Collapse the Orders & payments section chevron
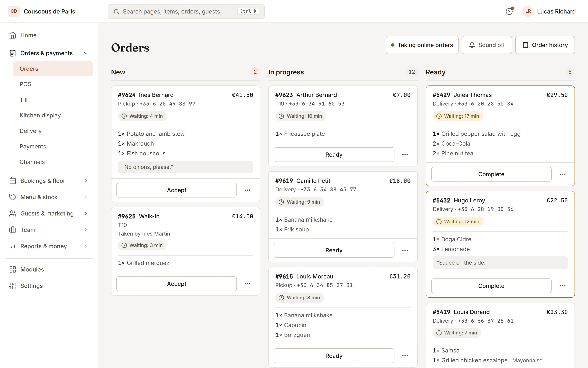Viewport: 588px width, 368px height. point(86,53)
